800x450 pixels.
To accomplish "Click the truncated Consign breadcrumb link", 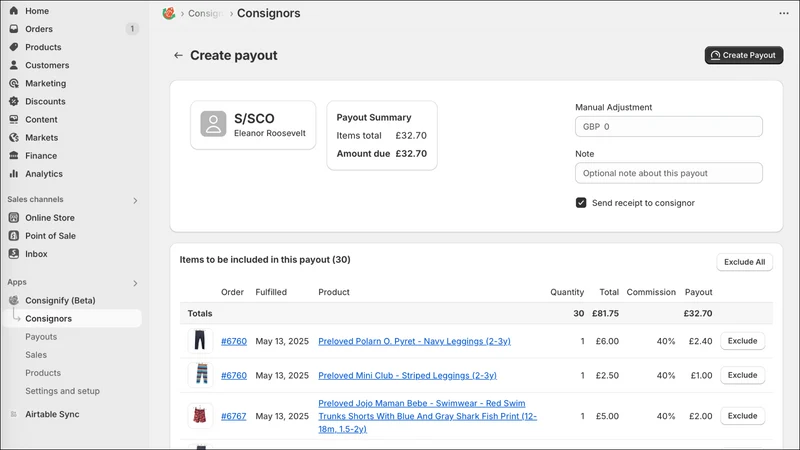I will [205, 13].
